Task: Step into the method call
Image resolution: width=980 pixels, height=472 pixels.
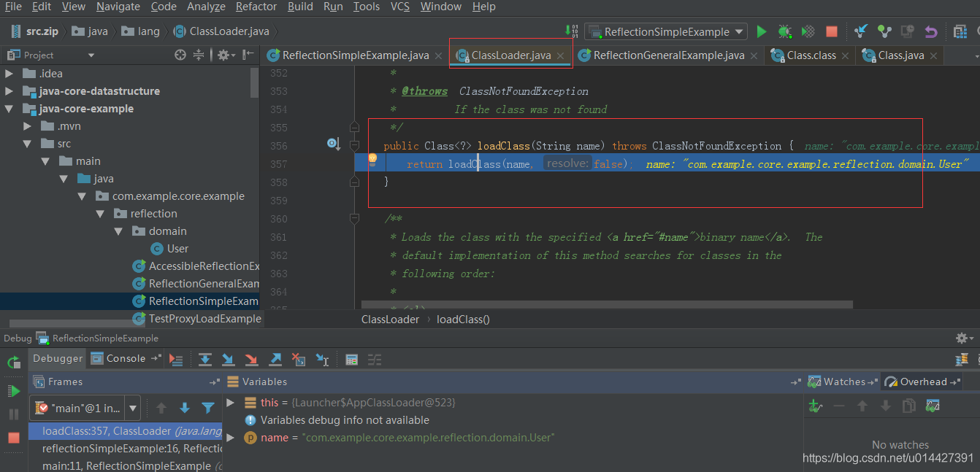Action: tap(228, 359)
